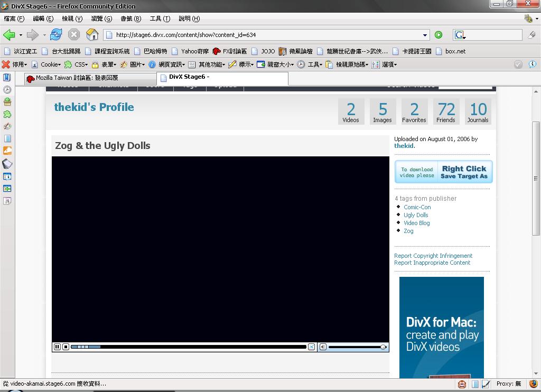Open the CSS▾ developer toolbar dropdown
Viewport: 541px width, 392px height.
tap(80, 64)
